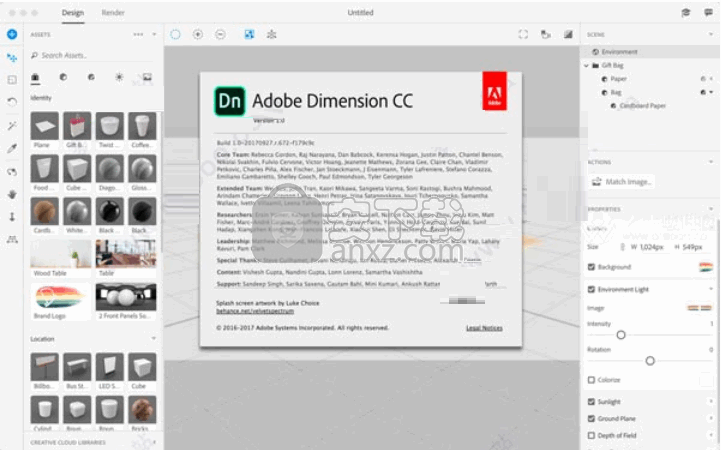Collapse the Scene panel
The width and height of the screenshot is (721, 450).
[x=711, y=34]
